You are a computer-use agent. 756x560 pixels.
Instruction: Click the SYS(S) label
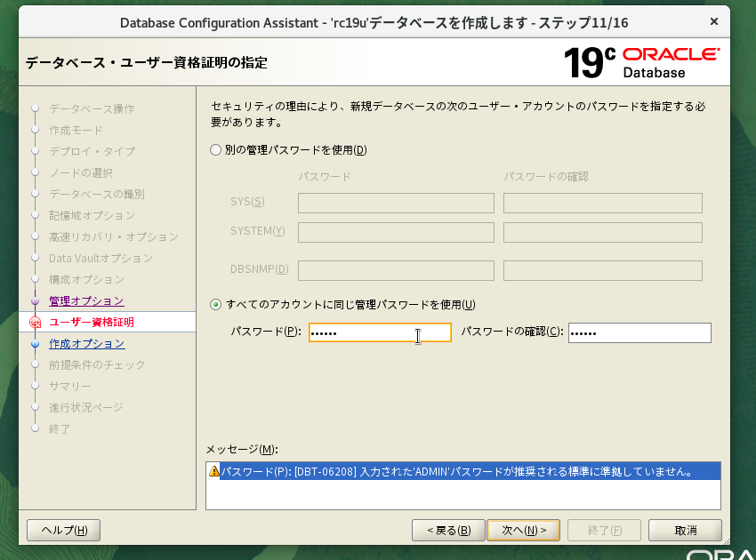tap(247, 202)
